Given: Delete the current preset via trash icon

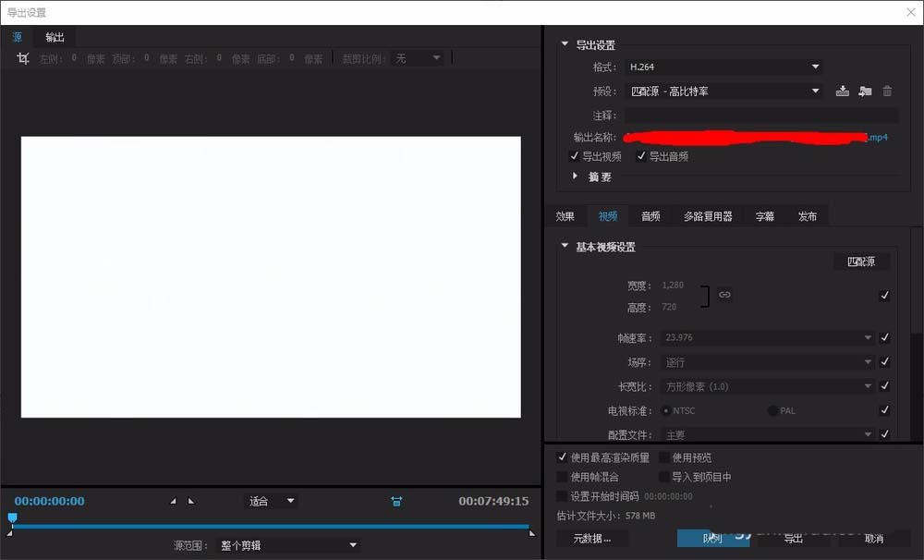Looking at the screenshot, I should click(x=887, y=91).
